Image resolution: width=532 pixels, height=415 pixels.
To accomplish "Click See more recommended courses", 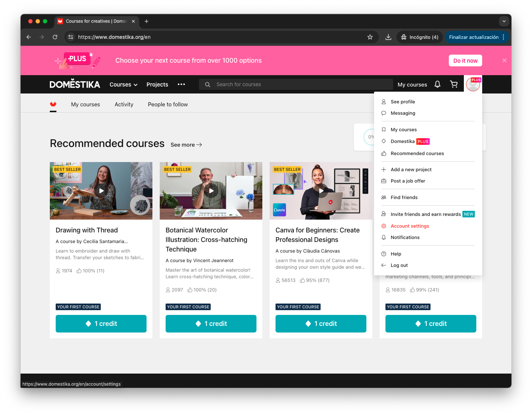I will [186, 145].
